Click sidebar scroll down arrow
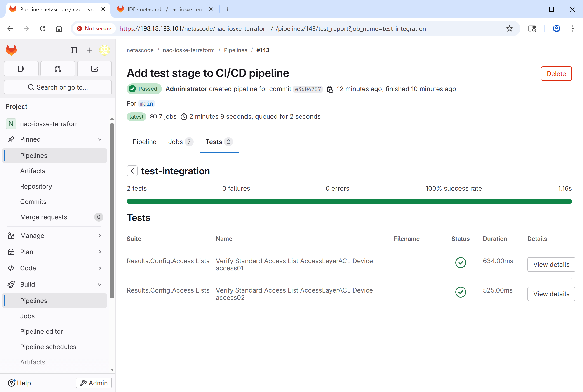Image resolution: width=583 pixels, height=392 pixels. coord(112,369)
